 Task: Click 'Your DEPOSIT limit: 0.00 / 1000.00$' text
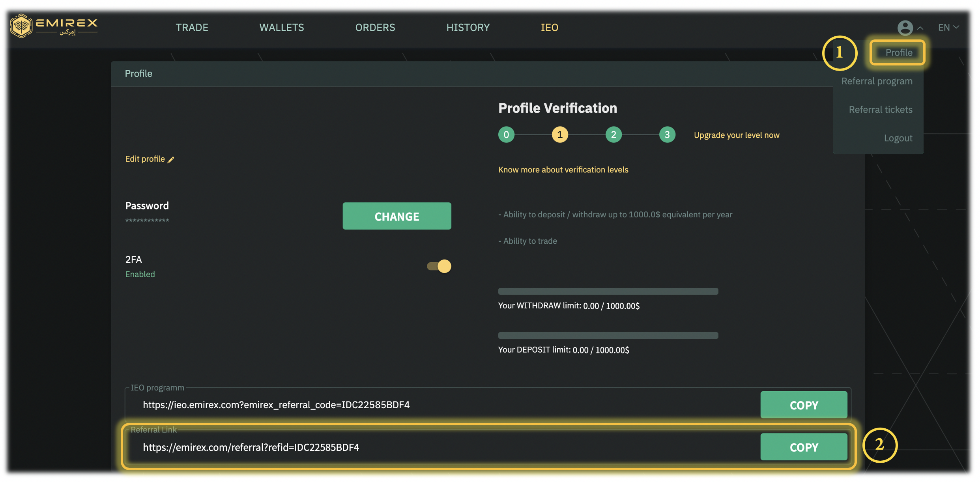[563, 350]
